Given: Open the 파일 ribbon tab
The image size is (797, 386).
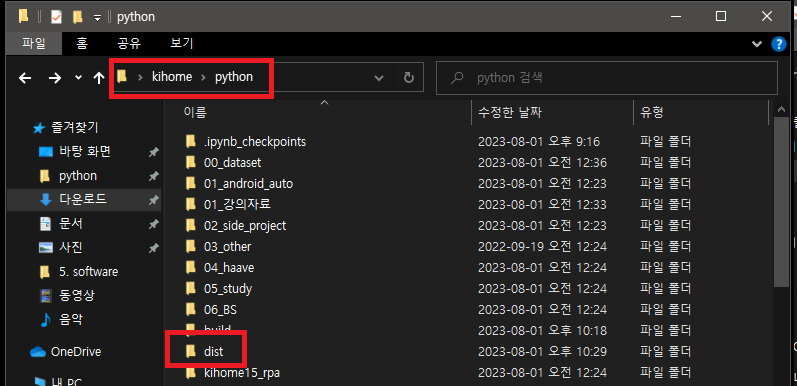Looking at the screenshot, I should click(34, 44).
